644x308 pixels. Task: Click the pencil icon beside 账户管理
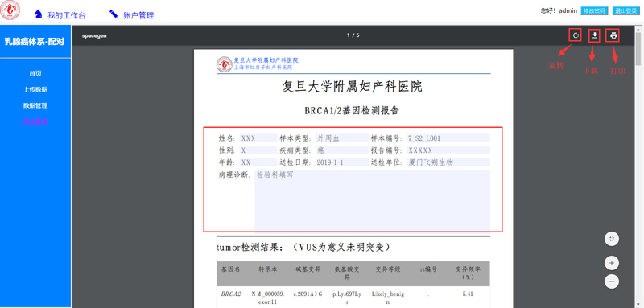click(x=114, y=14)
